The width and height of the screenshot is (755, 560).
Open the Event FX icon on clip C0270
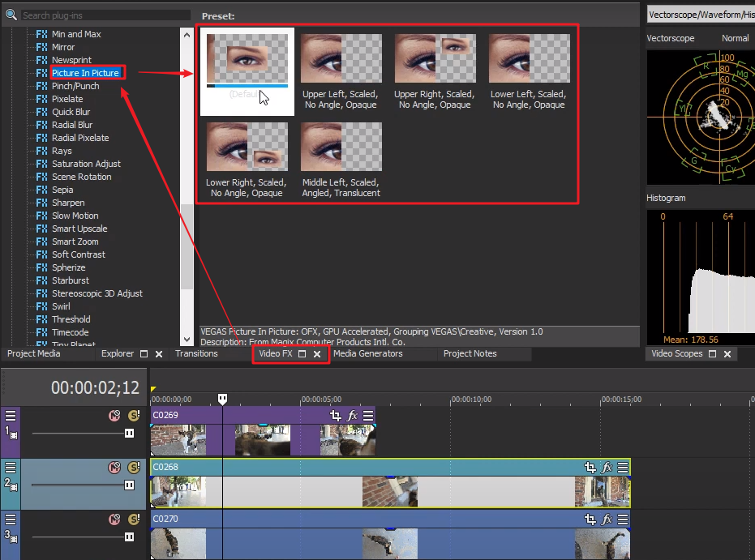click(607, 519)
